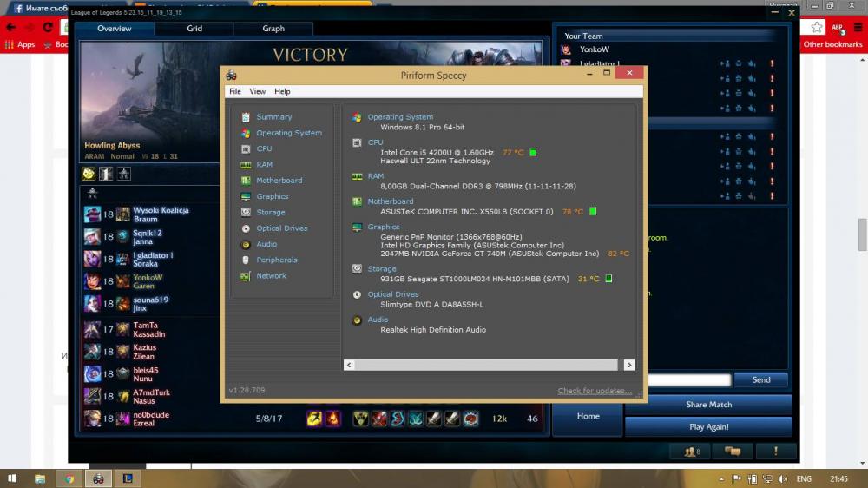The width and height of the screenshot is (868, 488).
Task: Click Janna champion portrait in scoreboard
Action: [93, 237]
